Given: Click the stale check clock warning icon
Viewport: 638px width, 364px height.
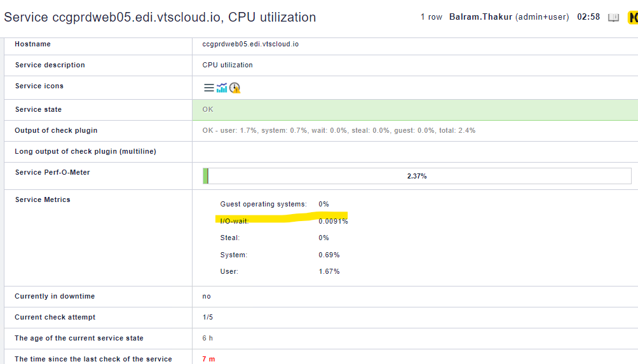Looking at the screenshot, I should pyautogui.click(x=234, y=88).
